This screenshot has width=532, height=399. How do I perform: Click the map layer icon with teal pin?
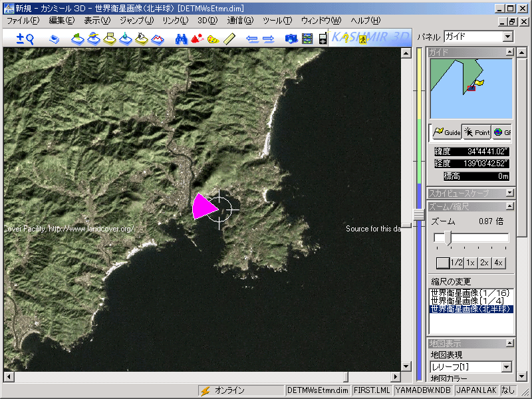point(126,39)
